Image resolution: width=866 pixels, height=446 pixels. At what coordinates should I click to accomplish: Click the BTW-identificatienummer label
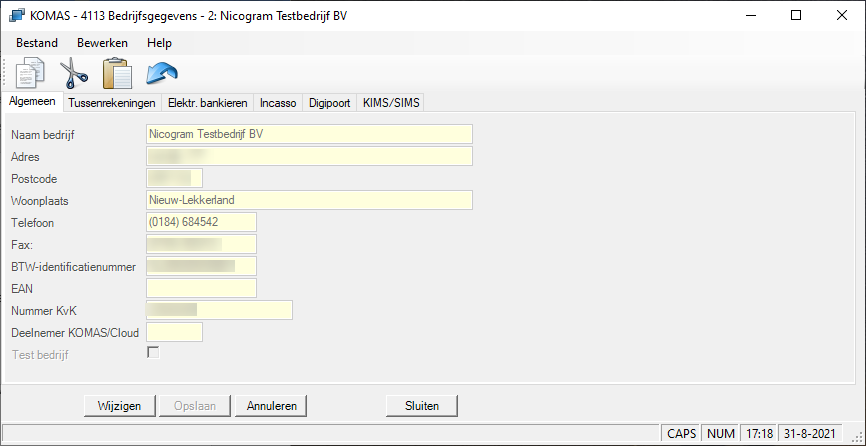tap(73, 267)
